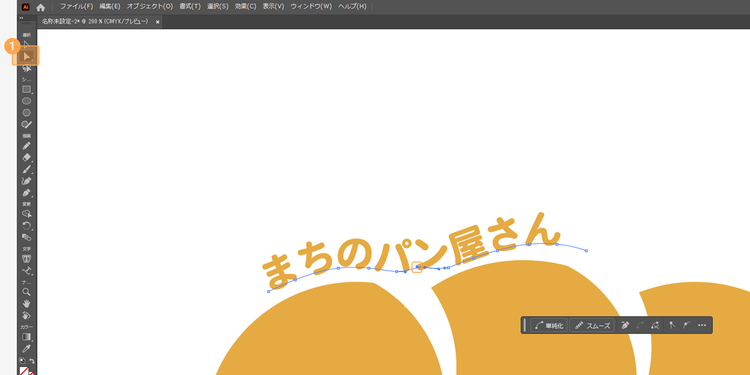Screen dimensions: 750x375
Task: Convert anchor point to smooth
Action: 686,326
